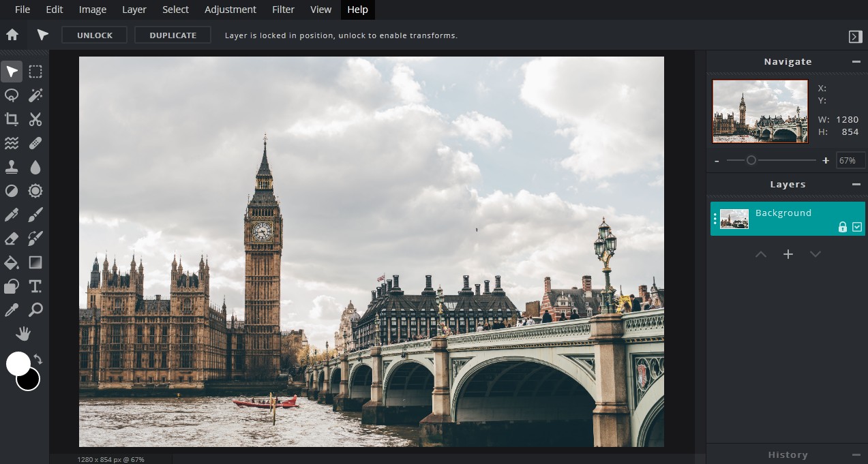The height and width of the screenshot is (464, 868).
Task: Select the Magic Wand tool
Action: point(35,95)
